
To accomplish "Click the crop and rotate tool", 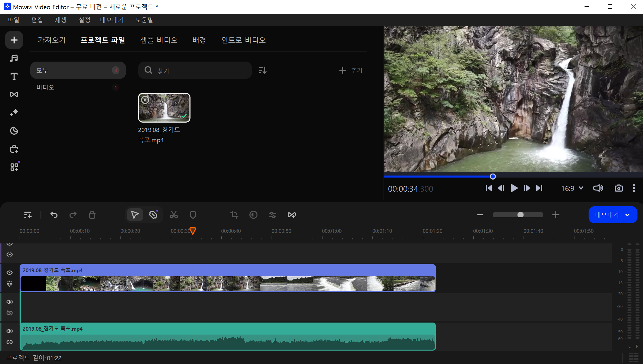I will [234, 215].
